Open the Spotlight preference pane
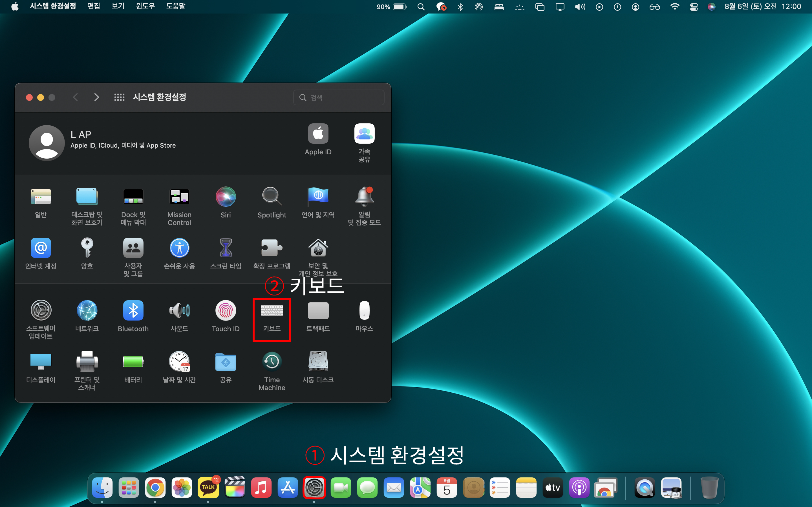812x507 pixels. (272, 197)
